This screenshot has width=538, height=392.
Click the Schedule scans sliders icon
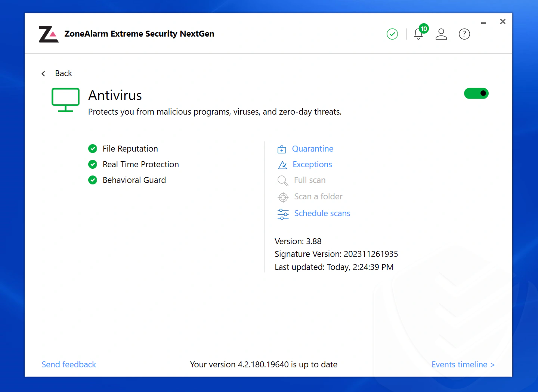(x=283, y=214)
